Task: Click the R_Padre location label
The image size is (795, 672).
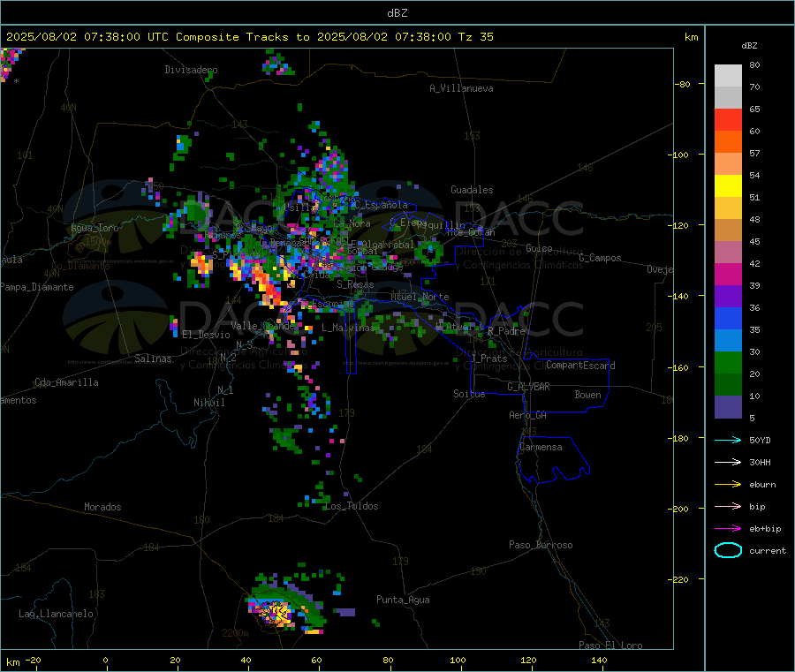Action: tap(506, 331)
